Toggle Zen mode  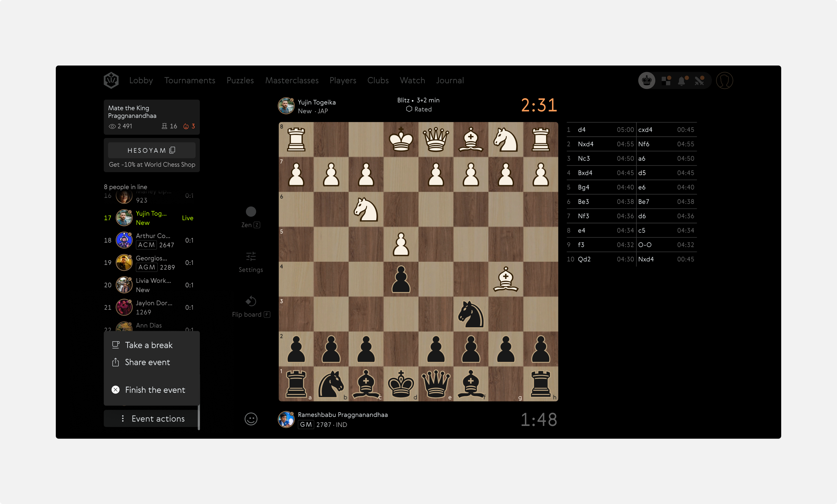[251, 212]
